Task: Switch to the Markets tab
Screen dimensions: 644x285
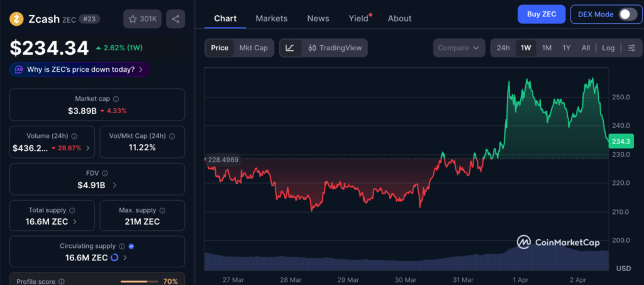Action: (271, 18)
